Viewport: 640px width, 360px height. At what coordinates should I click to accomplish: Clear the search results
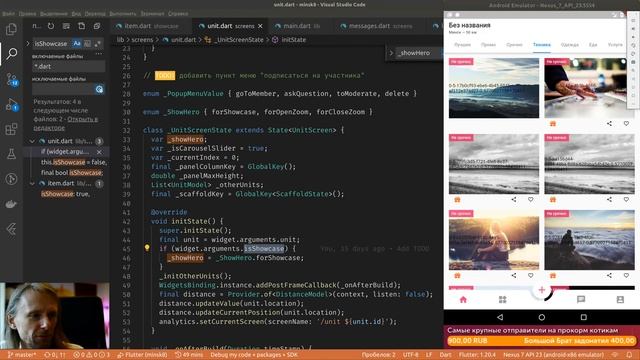[66, 26]
